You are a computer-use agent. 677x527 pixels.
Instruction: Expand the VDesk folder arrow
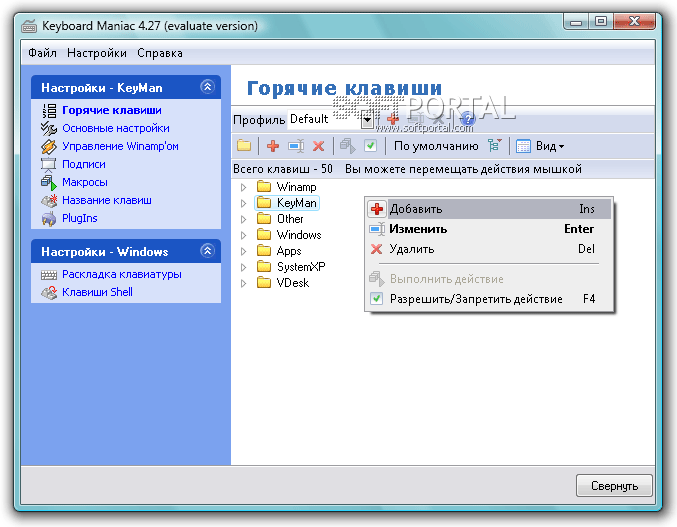(x=244, y=283)
